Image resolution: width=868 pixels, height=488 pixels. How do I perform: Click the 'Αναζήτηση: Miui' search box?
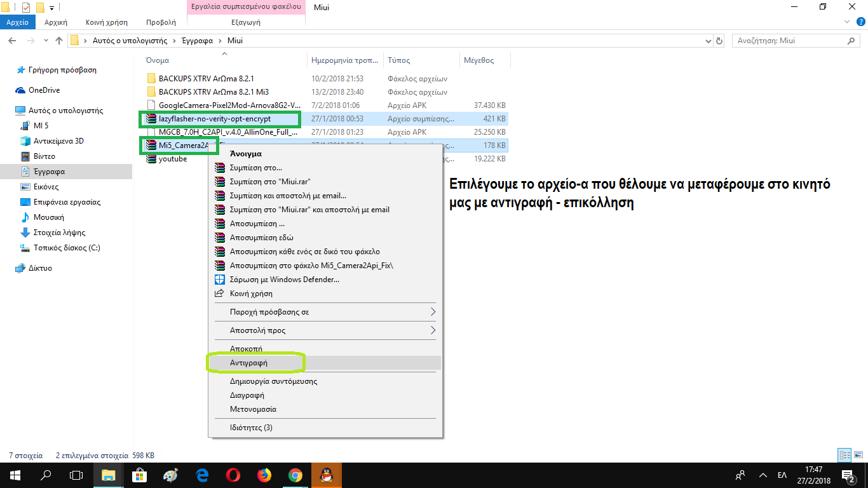pyautogui.click(x=788, y=41)
